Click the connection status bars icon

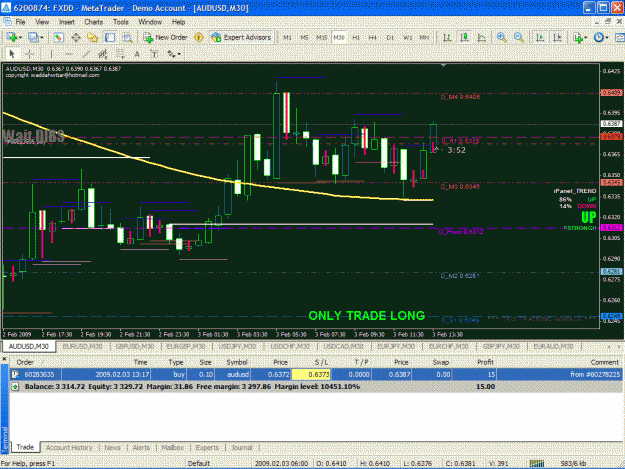[537, 463]
